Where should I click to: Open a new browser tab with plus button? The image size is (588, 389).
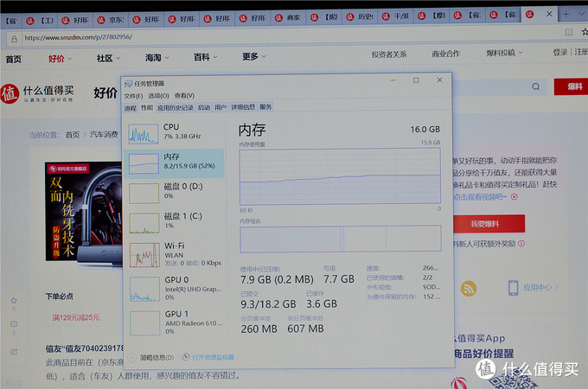click(566, 15)
